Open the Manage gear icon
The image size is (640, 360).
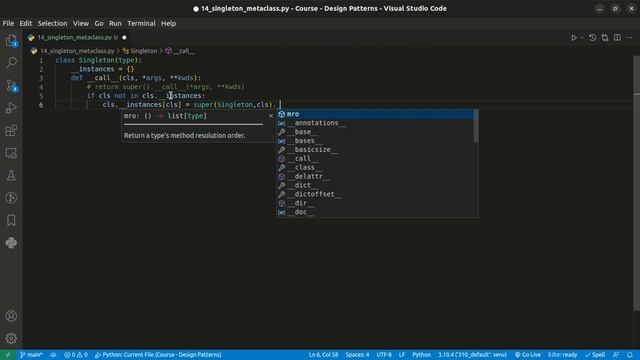11,338
